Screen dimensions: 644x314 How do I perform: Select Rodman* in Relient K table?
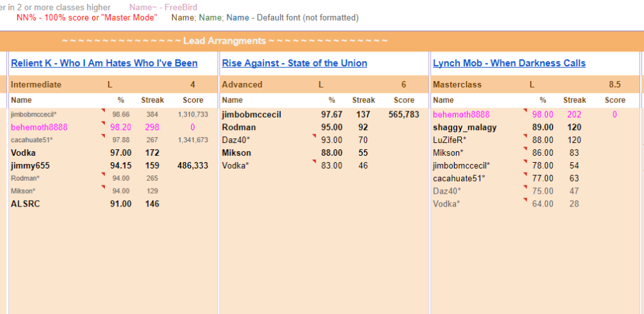pyautogui.click(x=25, y=178)
